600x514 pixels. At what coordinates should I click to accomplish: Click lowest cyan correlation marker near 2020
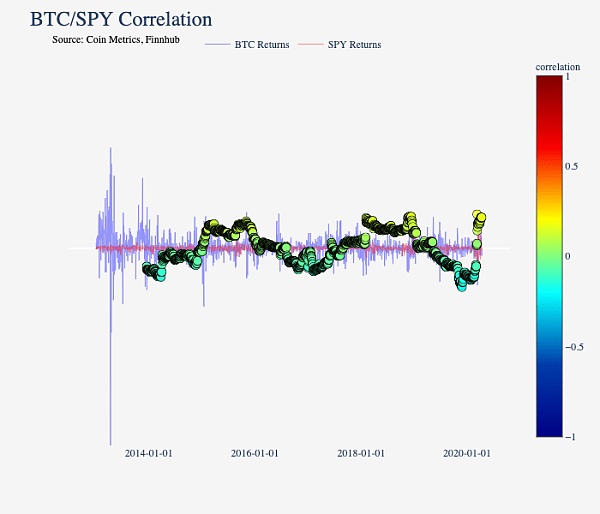(x=462, y=285)
